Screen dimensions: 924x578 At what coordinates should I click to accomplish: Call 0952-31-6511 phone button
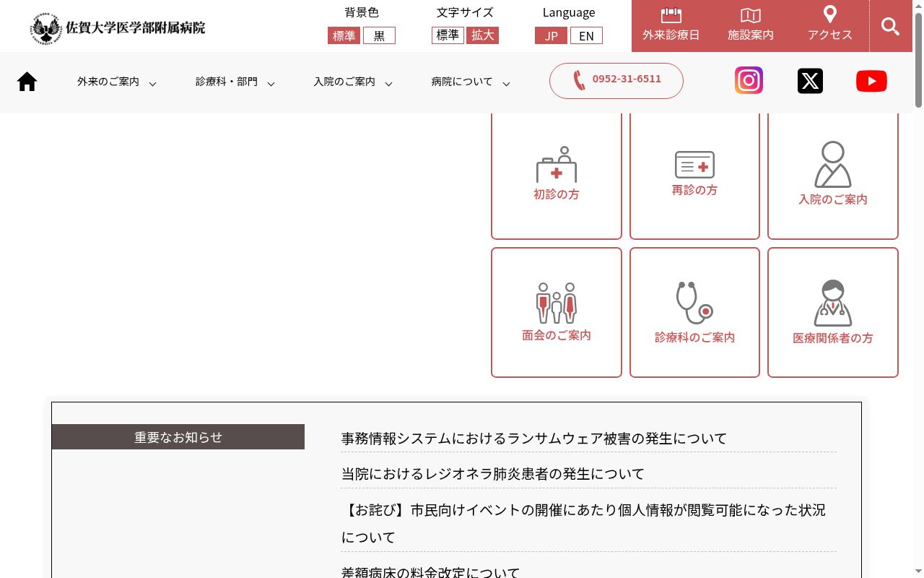point(616,80)
